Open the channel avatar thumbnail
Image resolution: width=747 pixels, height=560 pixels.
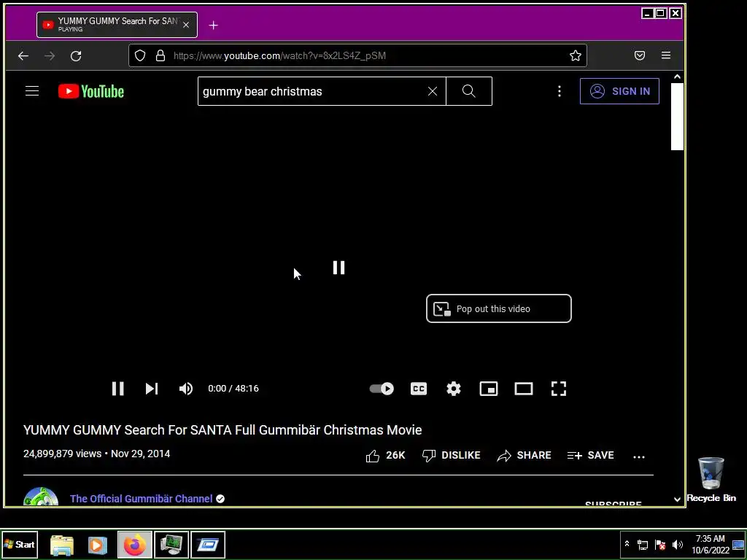41,496
